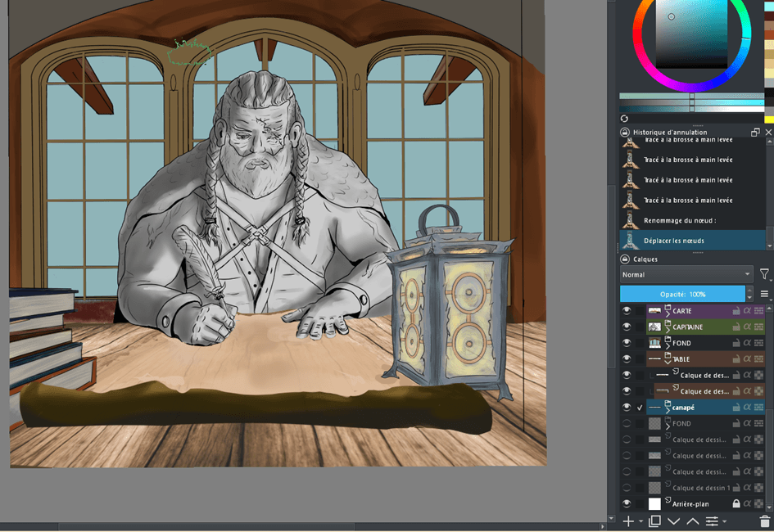Click the Opacité 100% slider
Image resolution: width=774 pixels, height=532 pixels.
tap(682, 294)
